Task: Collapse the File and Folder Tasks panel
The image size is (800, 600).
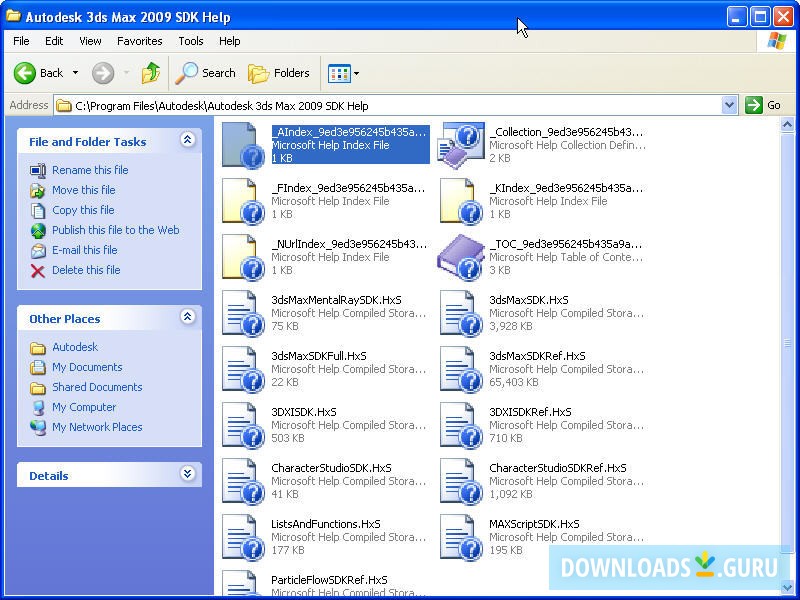Action: 187,141
